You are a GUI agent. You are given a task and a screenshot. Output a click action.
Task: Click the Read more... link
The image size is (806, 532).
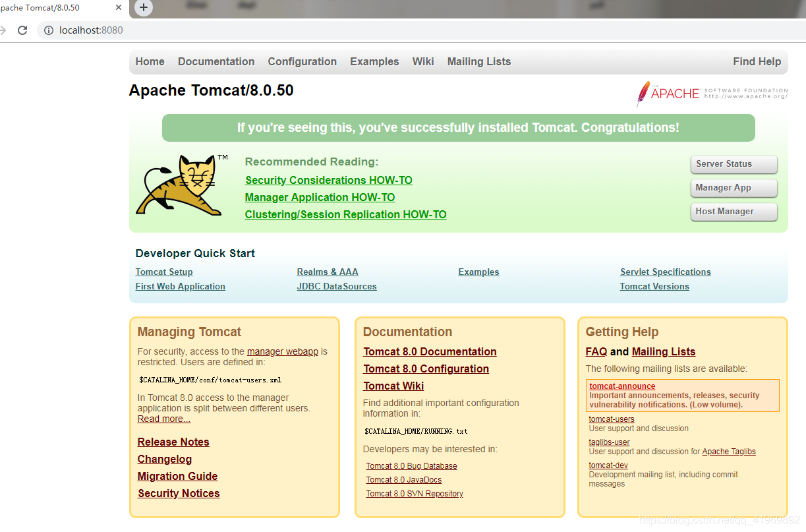click(164, 419)
